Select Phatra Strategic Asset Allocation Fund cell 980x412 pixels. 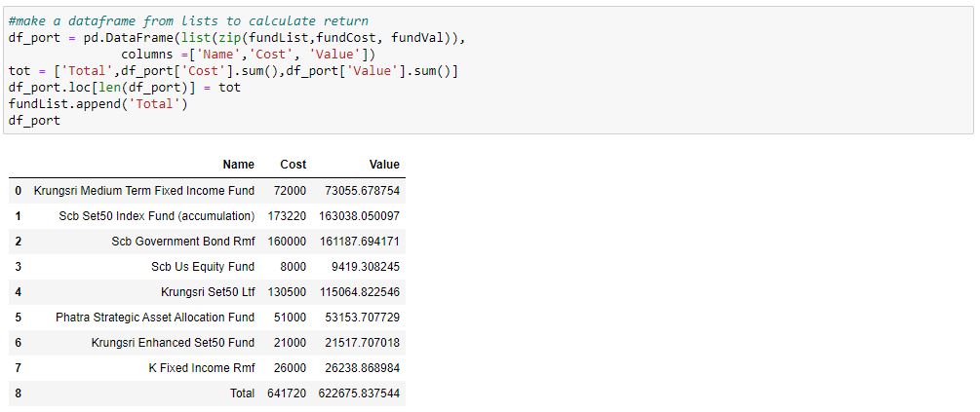click(155, 318)
